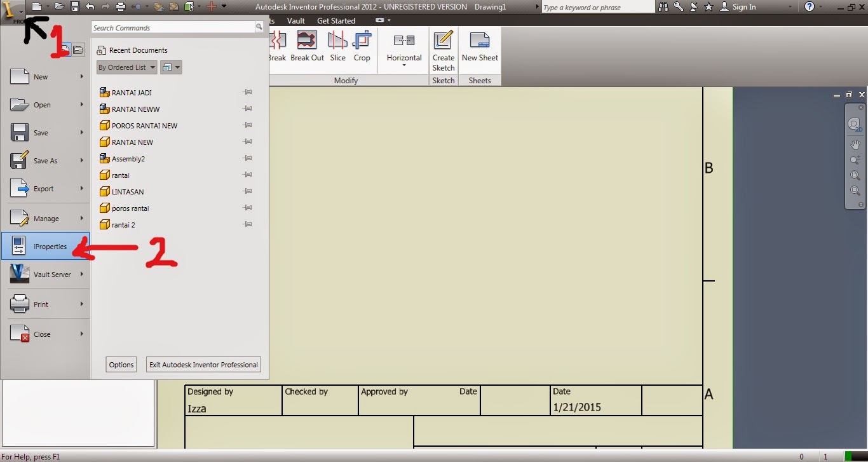Open the icon view size dropdown
Screen dimensions: 868x462
click(172, 67)
